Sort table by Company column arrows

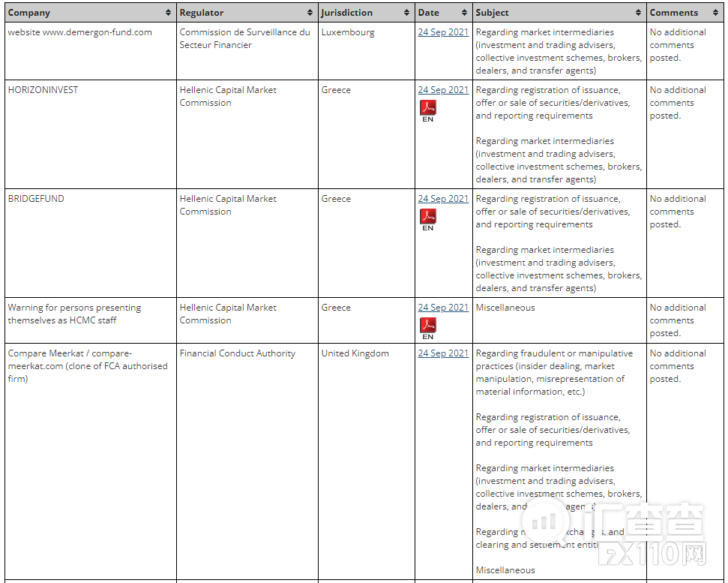168,13
